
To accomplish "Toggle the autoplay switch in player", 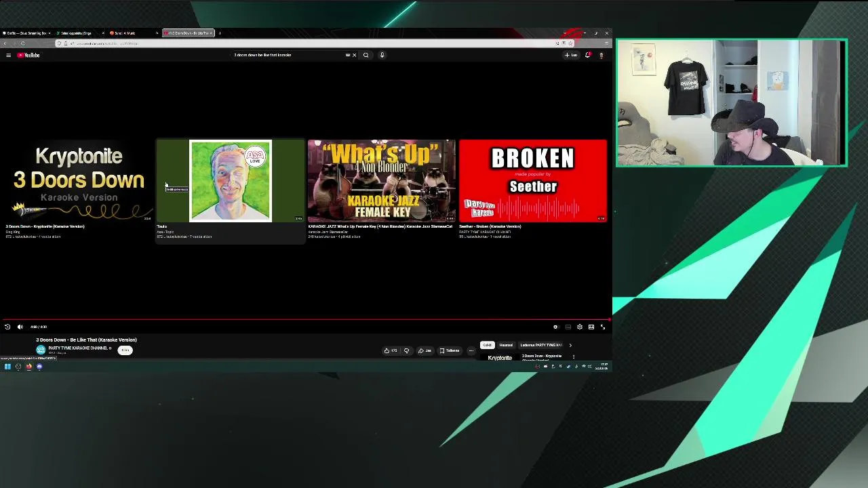I will tap(555, 327).
